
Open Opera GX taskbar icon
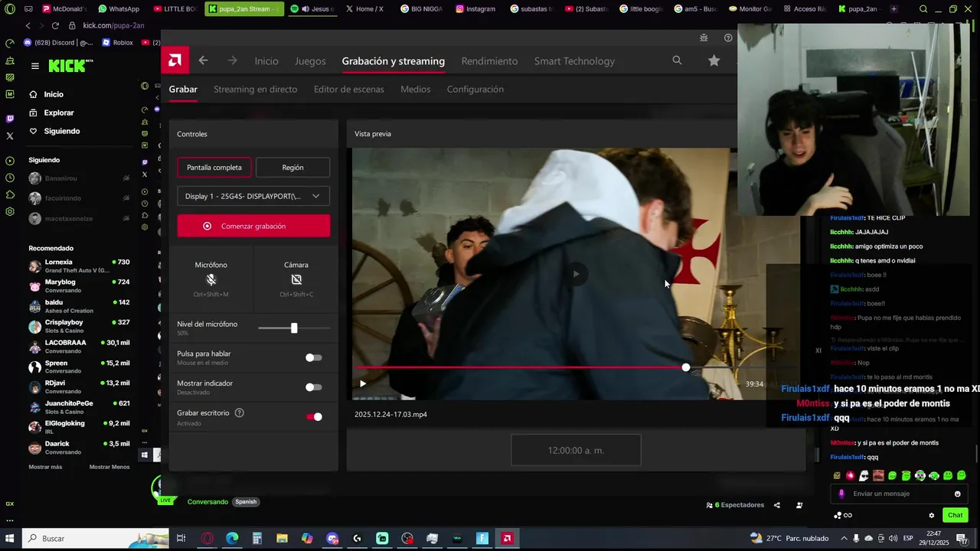207,539
